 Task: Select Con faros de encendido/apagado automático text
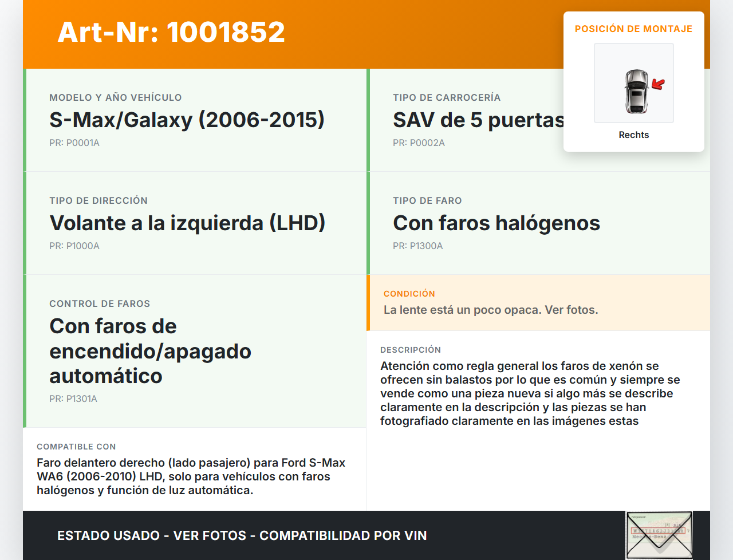click(x=150, y=350)
